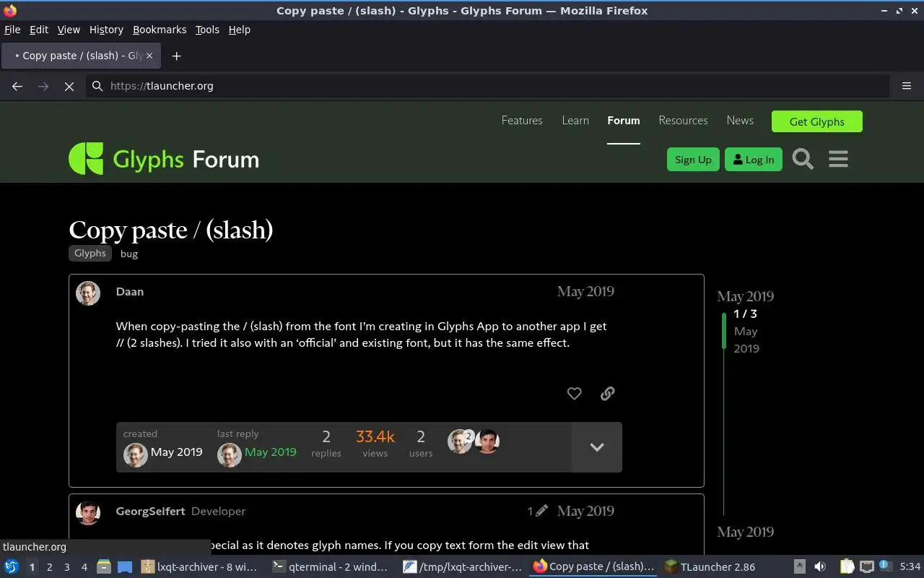Screen dimensions: 924x578
Task: Open the File menu
Action: click(12, 30)
